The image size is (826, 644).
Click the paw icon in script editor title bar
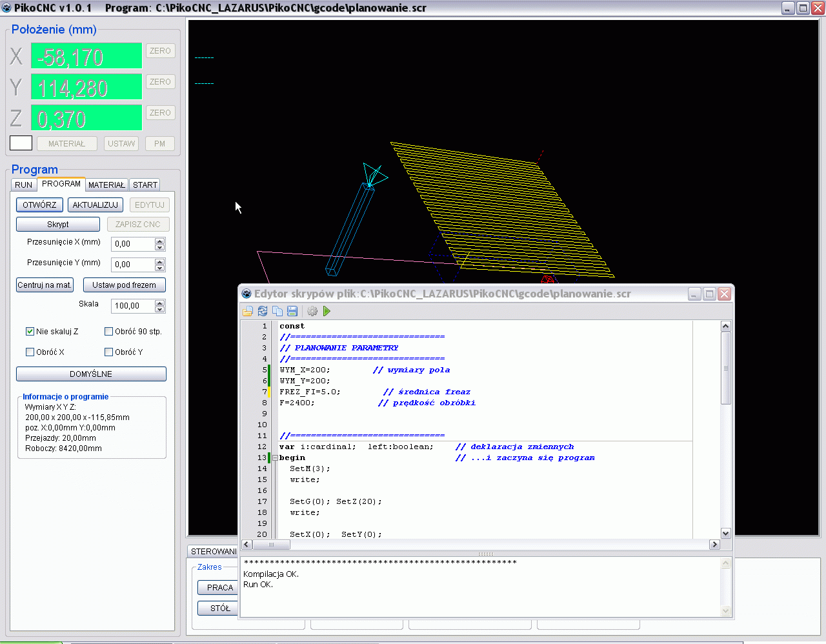(x=247, y=294)
